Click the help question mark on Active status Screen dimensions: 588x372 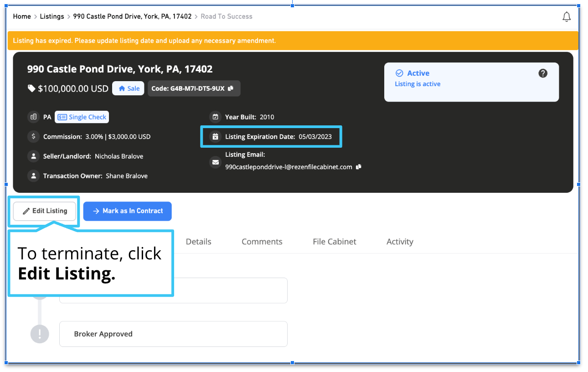[543, 73]
